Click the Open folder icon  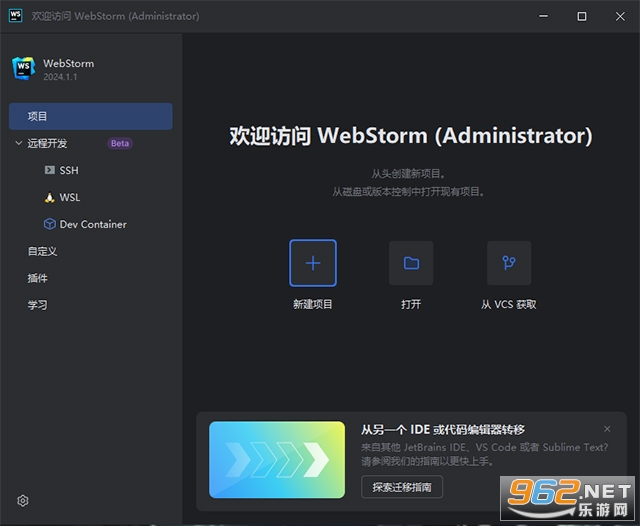411,263
